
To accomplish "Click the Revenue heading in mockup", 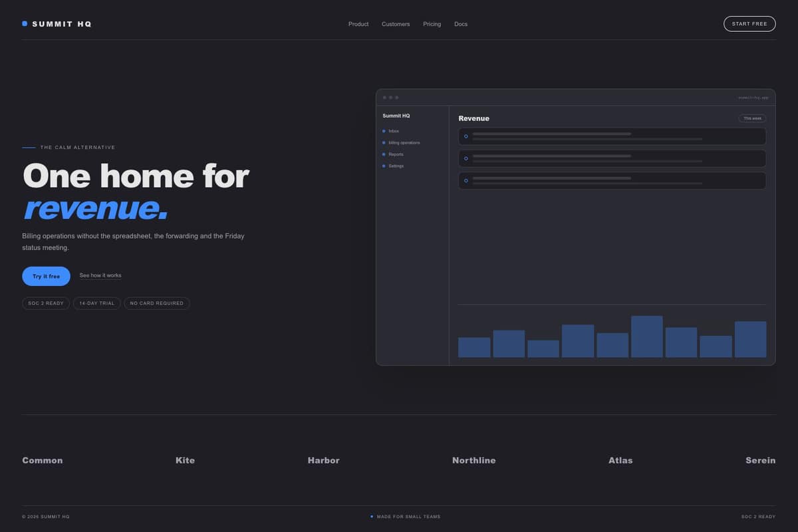I will [473, 118].
